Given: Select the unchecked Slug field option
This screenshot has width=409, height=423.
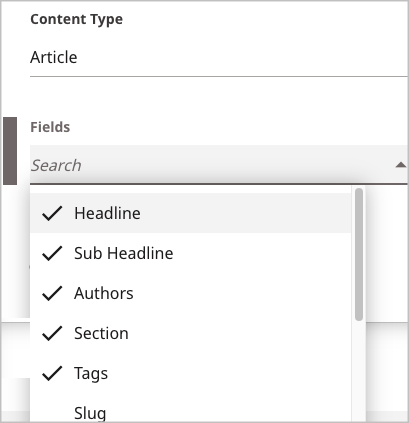Looking at the screenshot, I should tap(190, 412).
